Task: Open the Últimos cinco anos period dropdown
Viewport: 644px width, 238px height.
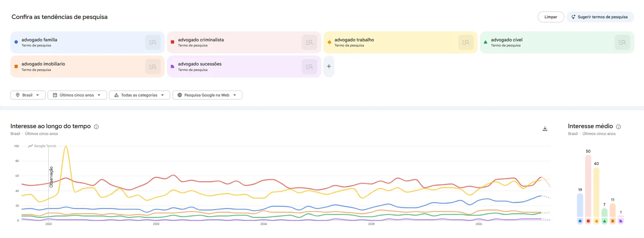Action: [x=77, y=95]
